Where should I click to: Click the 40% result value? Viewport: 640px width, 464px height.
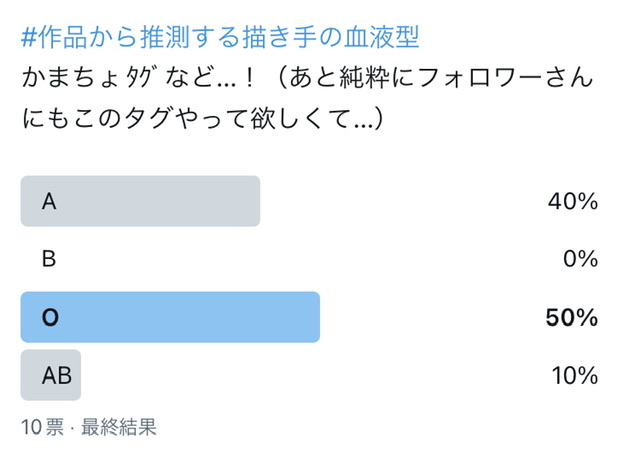[x=572, y=201]
